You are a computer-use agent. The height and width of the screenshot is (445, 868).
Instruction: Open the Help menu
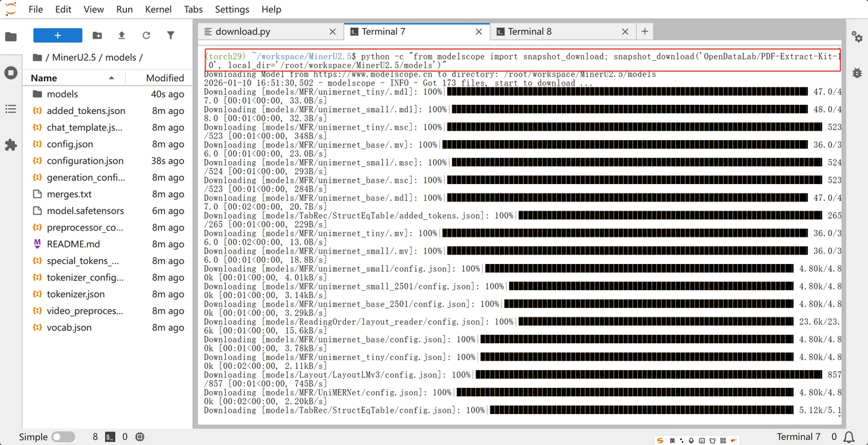[x=271, y=9]
